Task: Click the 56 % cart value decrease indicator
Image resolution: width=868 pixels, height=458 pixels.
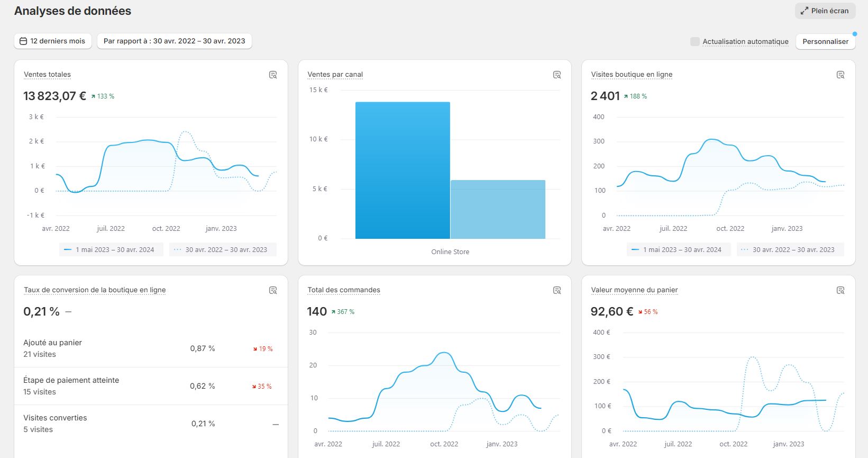Action: point(648,312)
